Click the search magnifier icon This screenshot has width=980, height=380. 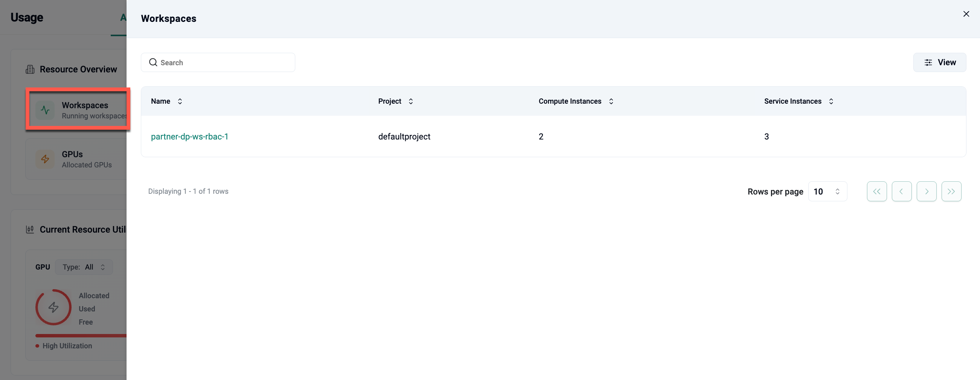tap(153, 63)
